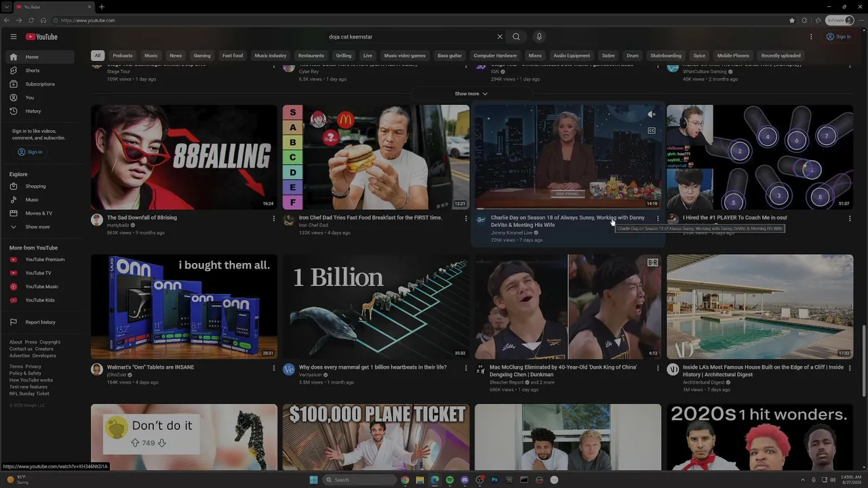Open a new browser tab
Screen dimensions: 868x488
coord(101,7)
